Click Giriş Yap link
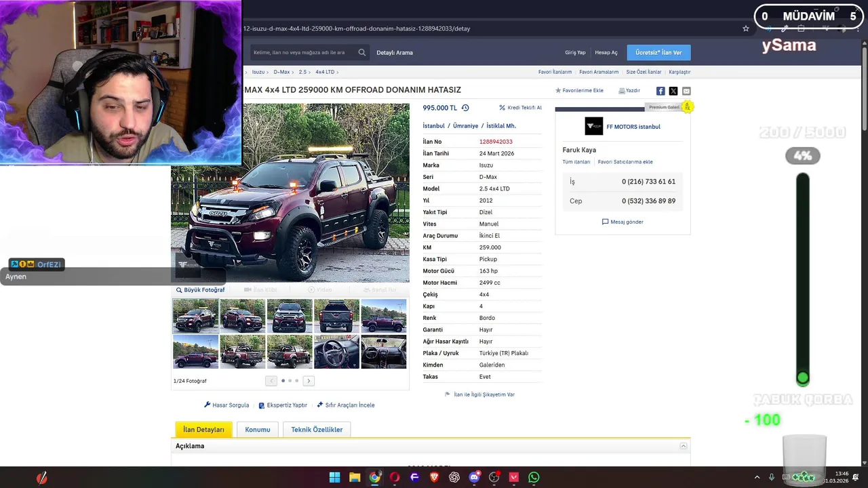Screen dimensions: 868x488 [x=575, y=52]
